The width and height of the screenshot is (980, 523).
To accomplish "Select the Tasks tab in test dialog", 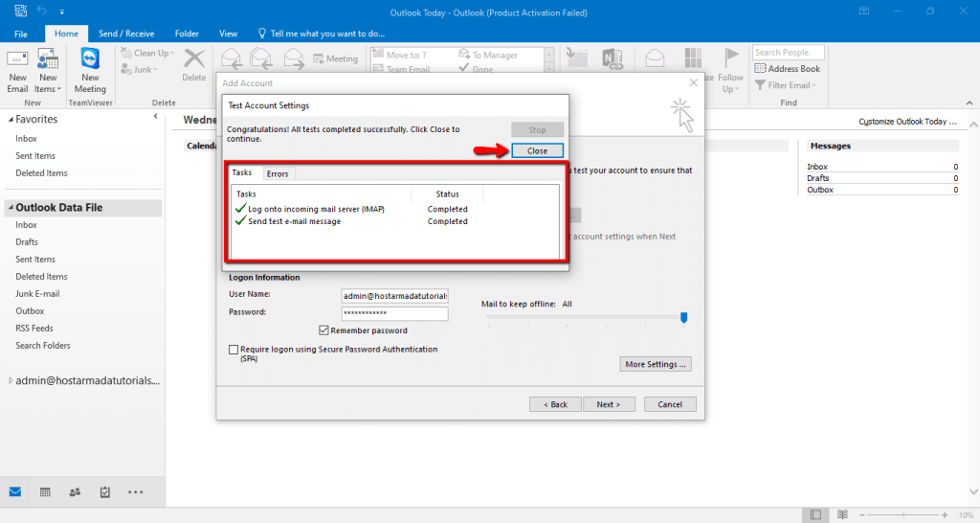I will pyautogui.click(x=242, y=172).
